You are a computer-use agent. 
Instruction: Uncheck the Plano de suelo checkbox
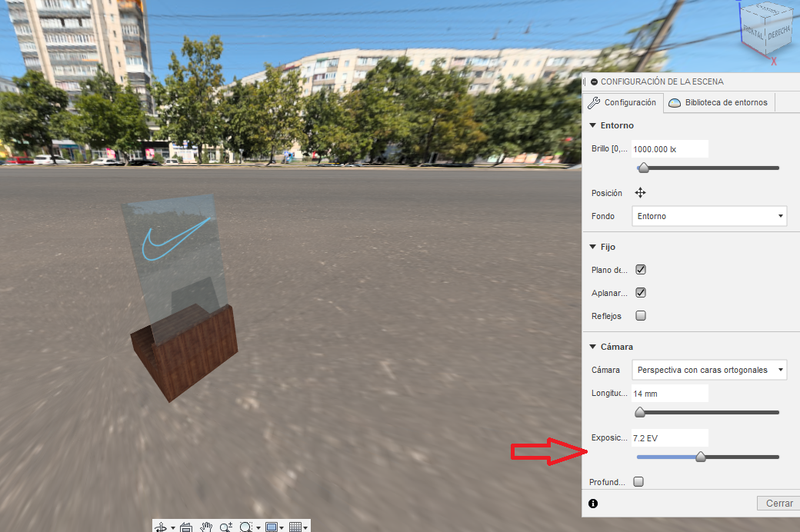click(641, 270)
